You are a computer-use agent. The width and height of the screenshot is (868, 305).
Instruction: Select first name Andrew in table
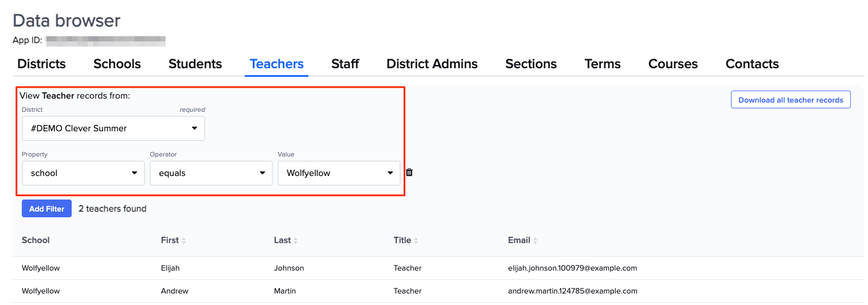point(174,291)
